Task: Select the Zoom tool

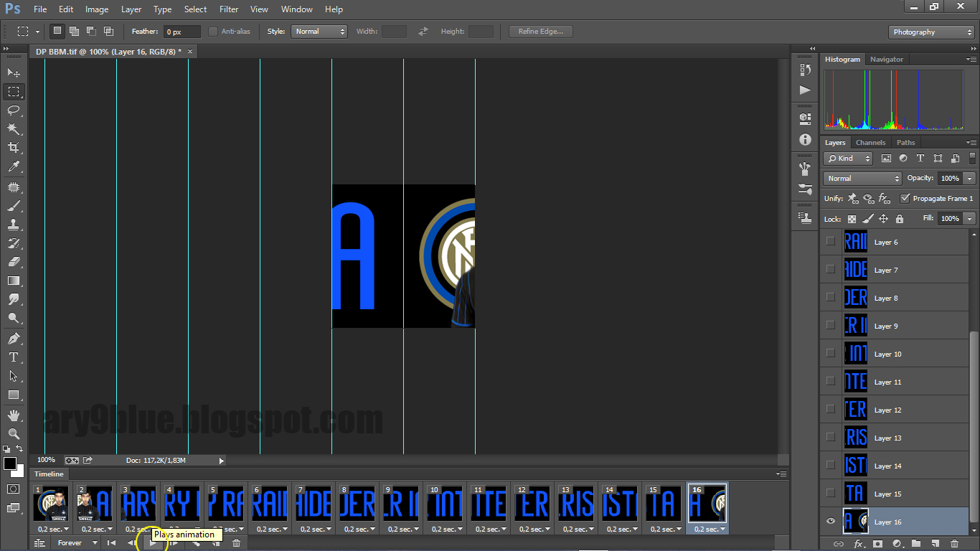Action: [x=14, y=433]
